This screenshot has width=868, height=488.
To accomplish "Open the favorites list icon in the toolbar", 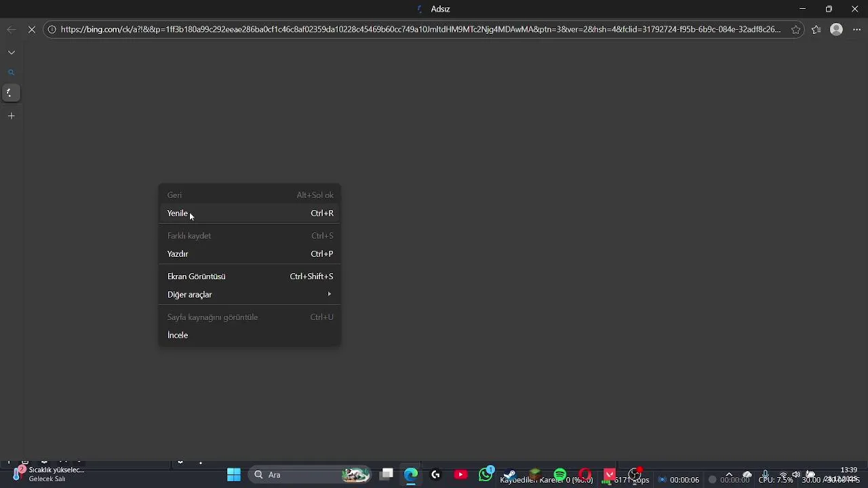I will 816,29.
